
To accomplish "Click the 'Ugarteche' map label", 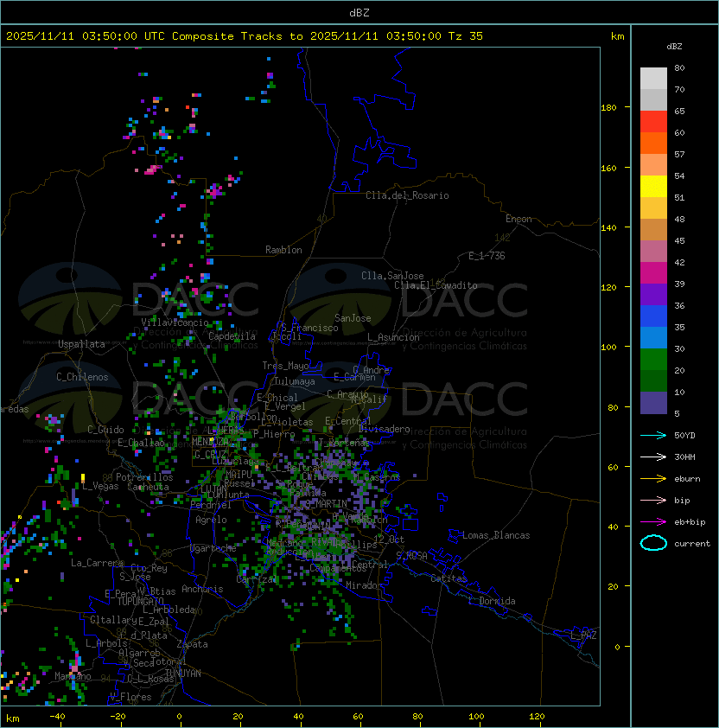I will (x=213, y=548).
